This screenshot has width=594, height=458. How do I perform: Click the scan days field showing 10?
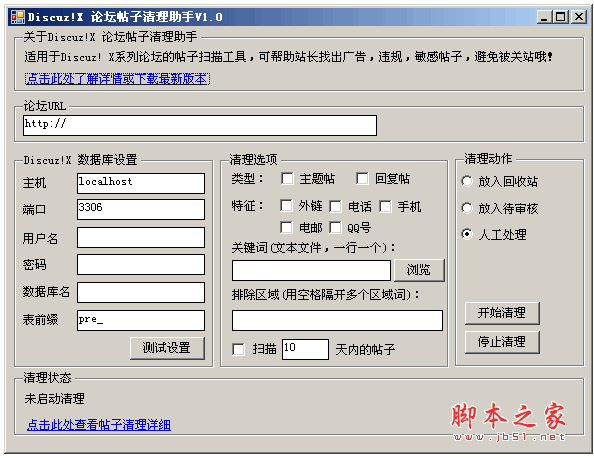point(305,349)
